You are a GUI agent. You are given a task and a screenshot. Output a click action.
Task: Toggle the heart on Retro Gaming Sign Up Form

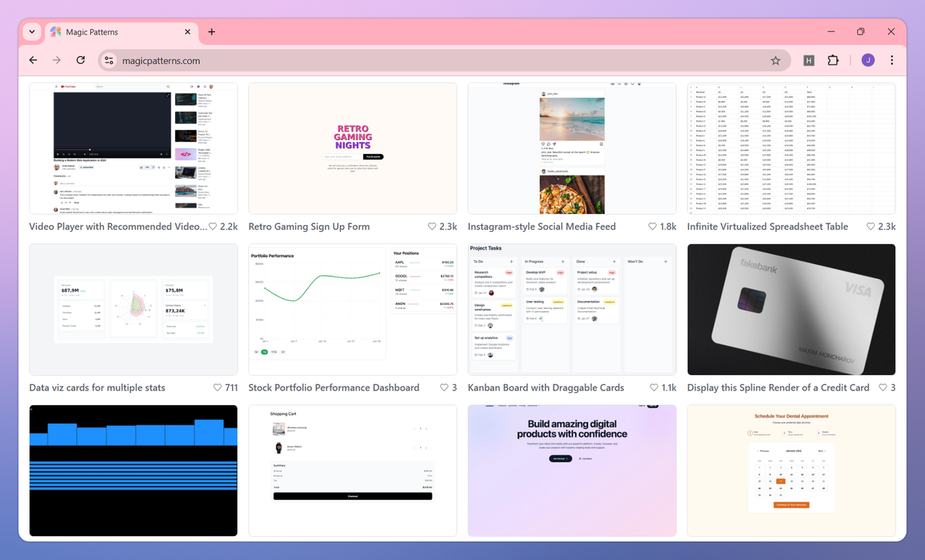point(432,226)
